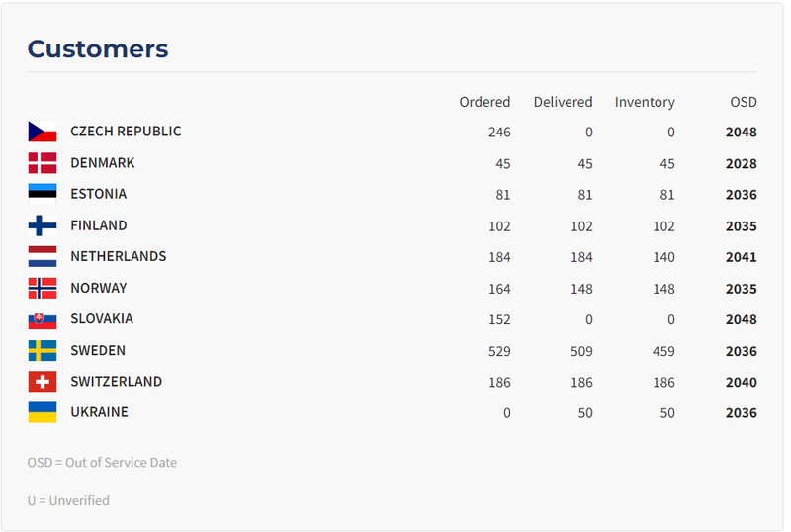This screenshot has width=791, height=532.
Task: Open the NETHERLANDS customer name
Action: point(119,256)
